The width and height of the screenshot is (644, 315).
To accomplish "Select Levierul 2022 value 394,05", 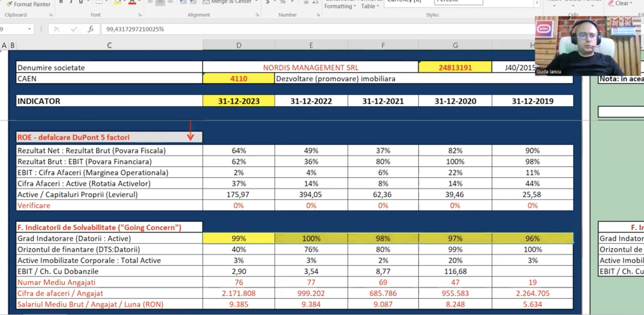I will click(x=311, y=194).
